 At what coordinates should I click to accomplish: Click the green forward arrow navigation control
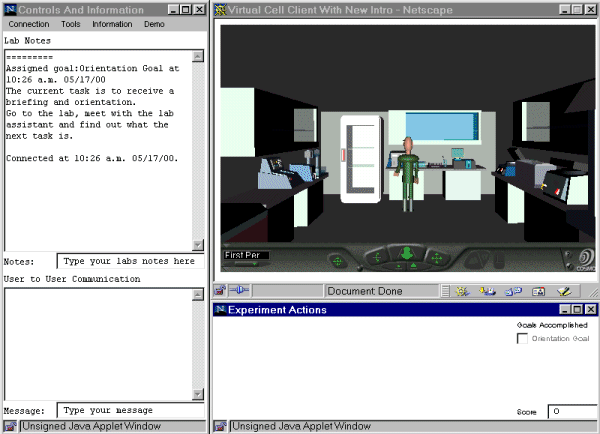[x=406, y=255]
